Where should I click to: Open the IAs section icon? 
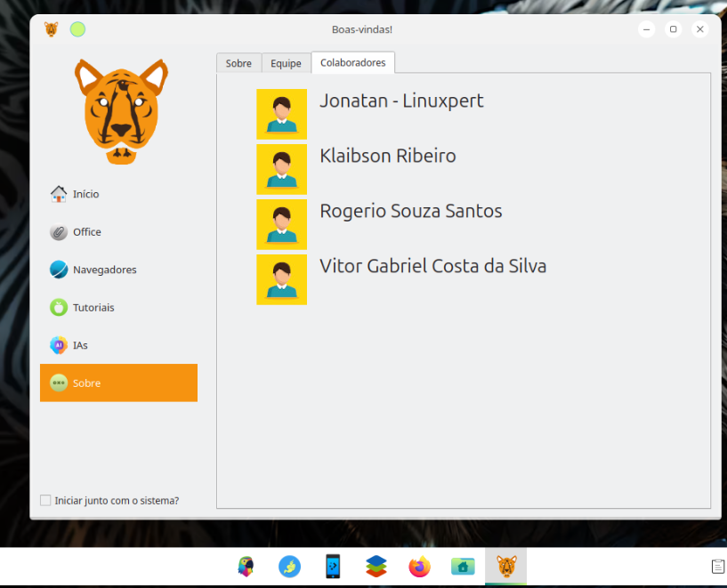59,345
